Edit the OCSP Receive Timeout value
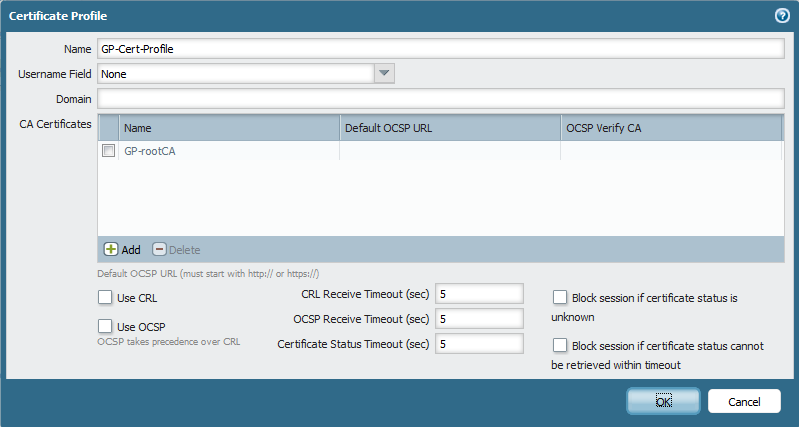 479,319
